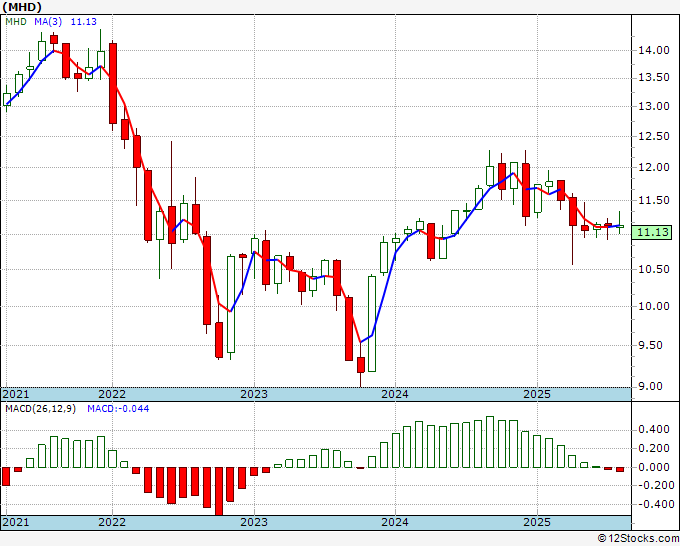Click the 13.50 price axis label
This screenshot has width=680, height=546.
[654, 78]
